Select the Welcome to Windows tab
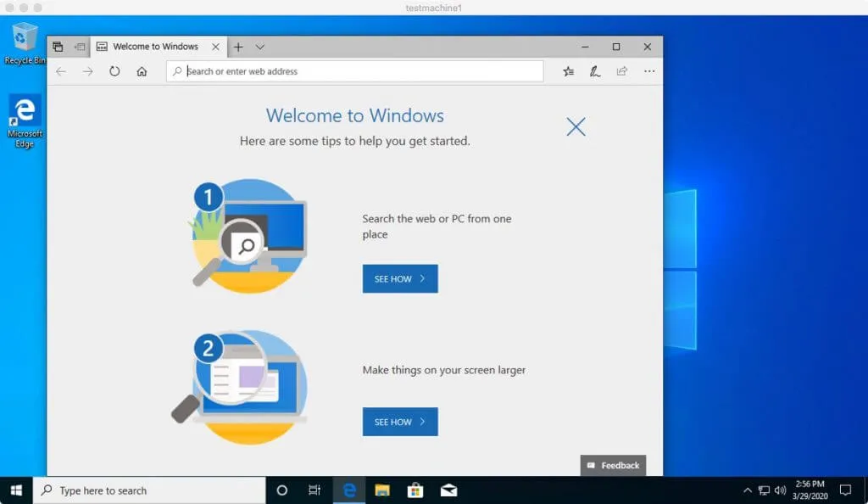 pyautogui.click(x=158, y=47)
